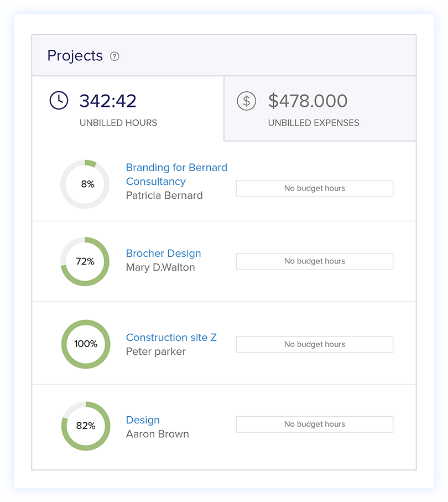The image size is (448, 502).
Task: Click No budget hours for Construction site Z
Action: click(x=314, y=344)
